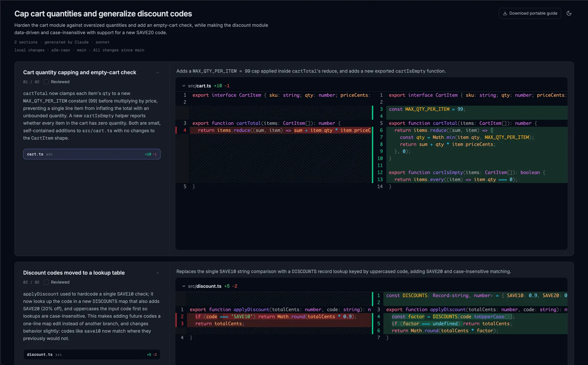Screen dimensions: 588x365
Task: Check Reviewed for Cart quantity capping section
Action: (46, 82)
